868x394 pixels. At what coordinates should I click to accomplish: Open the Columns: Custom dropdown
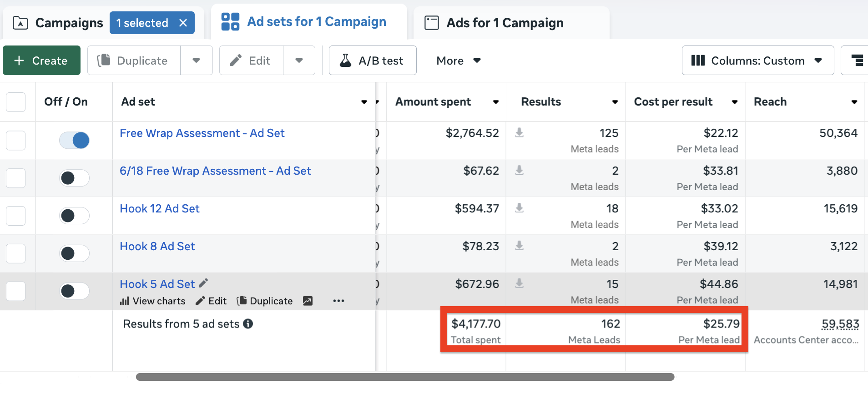pyautogui.click(x=757, y=61)
